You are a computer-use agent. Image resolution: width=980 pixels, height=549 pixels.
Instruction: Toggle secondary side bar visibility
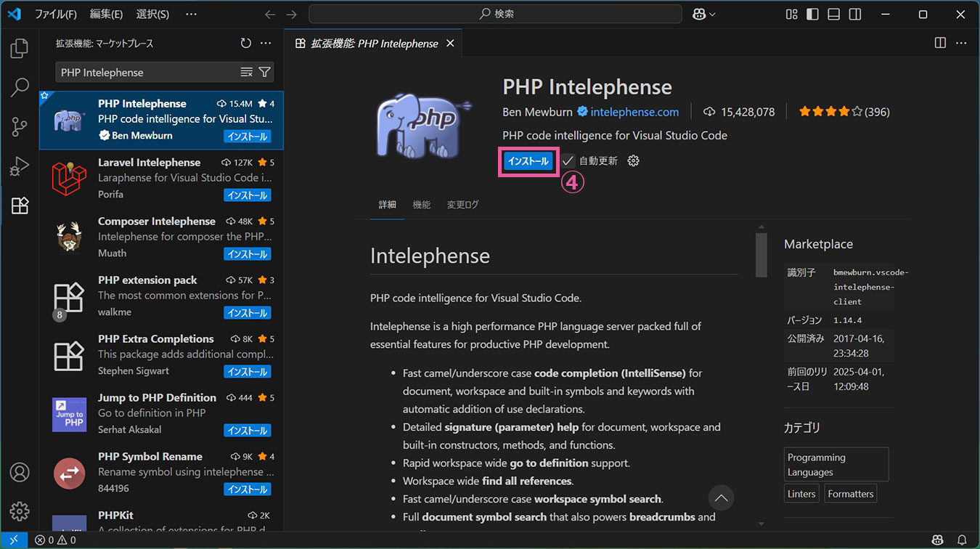(855, 14)
